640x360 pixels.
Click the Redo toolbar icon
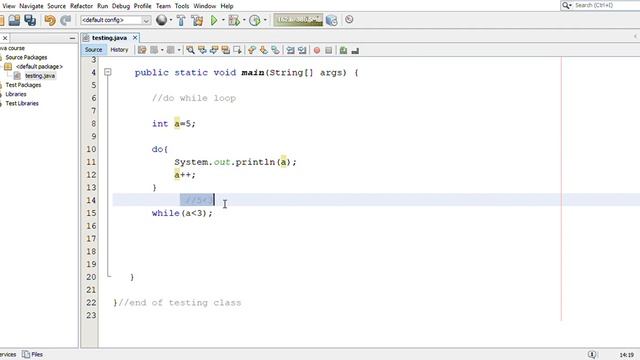point(66,20)
